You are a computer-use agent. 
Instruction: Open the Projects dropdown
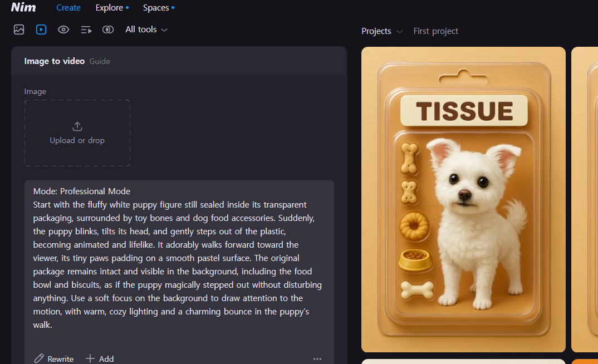pos(382,31)
